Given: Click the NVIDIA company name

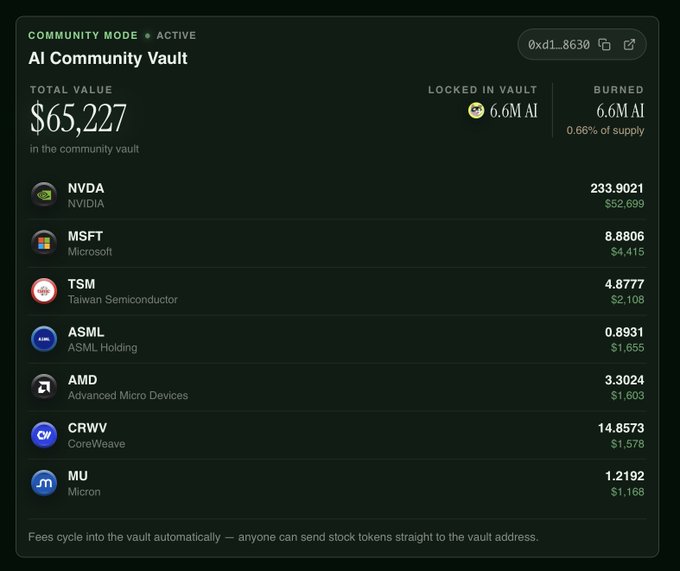Looking at the screenshot, I should (x=86, y=204).
